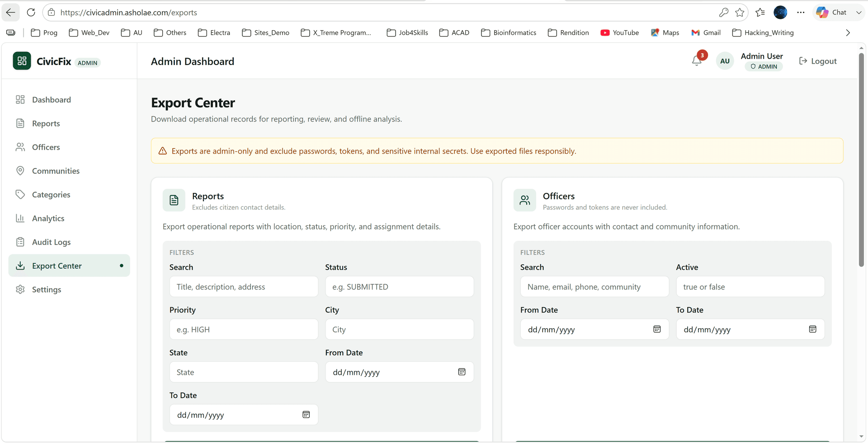Open Officers in the sidebar

tap(69, 147)
